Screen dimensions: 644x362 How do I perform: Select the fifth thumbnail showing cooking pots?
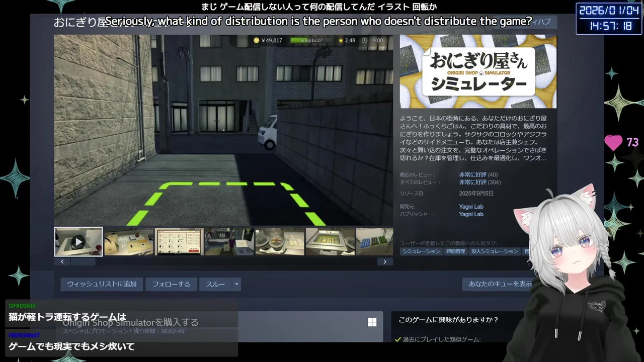(x=280, y=242)
